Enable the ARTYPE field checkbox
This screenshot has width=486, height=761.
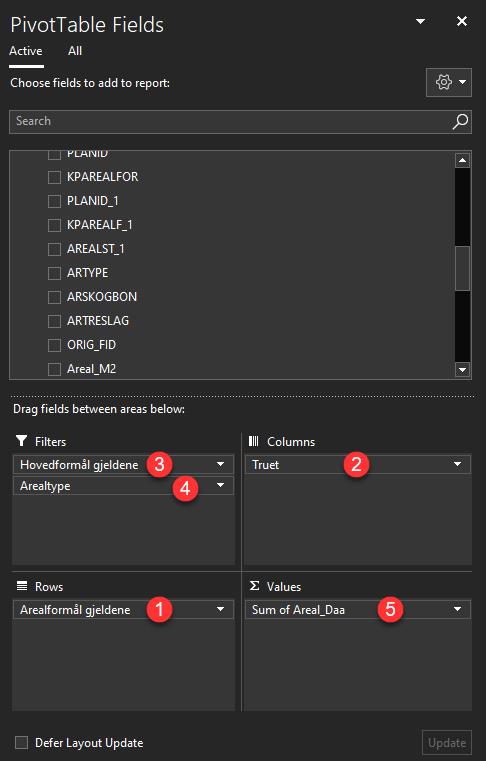pyautogui.click(x=54, y=273)
